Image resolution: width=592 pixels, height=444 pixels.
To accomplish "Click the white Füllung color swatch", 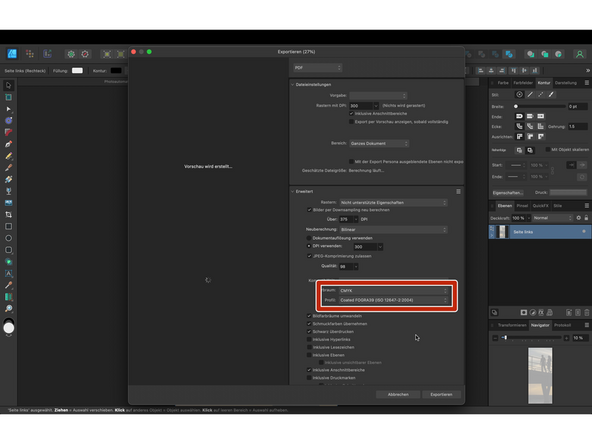I will (77, 71).
